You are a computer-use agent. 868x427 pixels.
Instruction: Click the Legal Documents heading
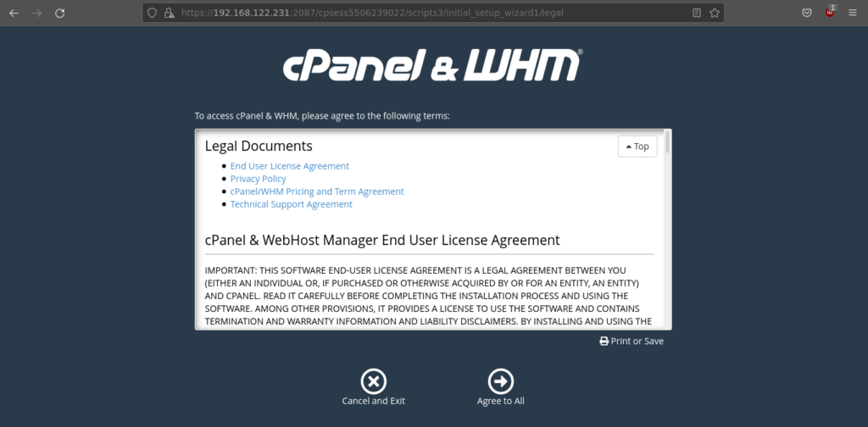[259, 146]
